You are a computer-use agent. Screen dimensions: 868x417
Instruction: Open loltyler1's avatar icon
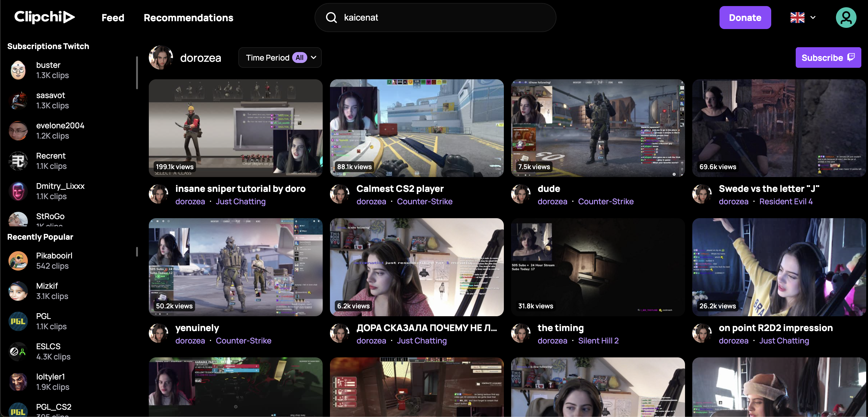click(x=18, y=382)
